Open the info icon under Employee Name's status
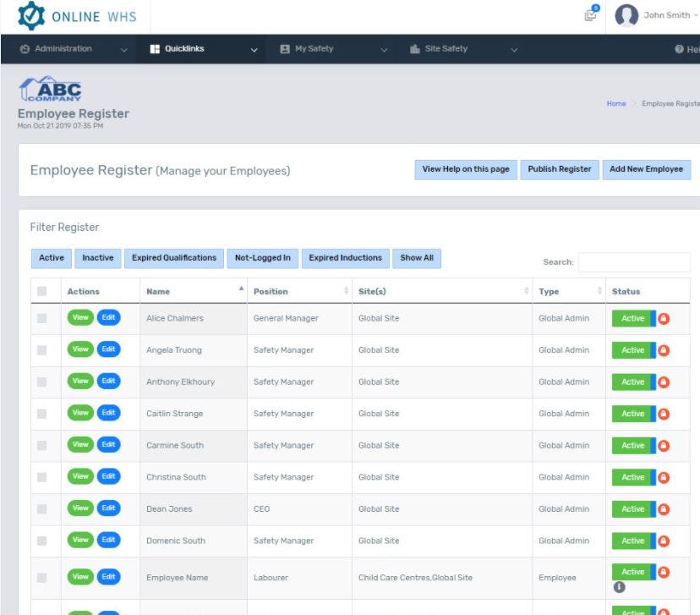The height and width of the screenshot is (615, 700). pos(620,585)
